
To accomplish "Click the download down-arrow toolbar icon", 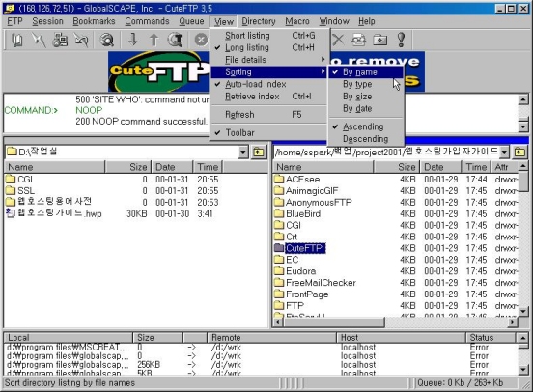I will [133, 40].
